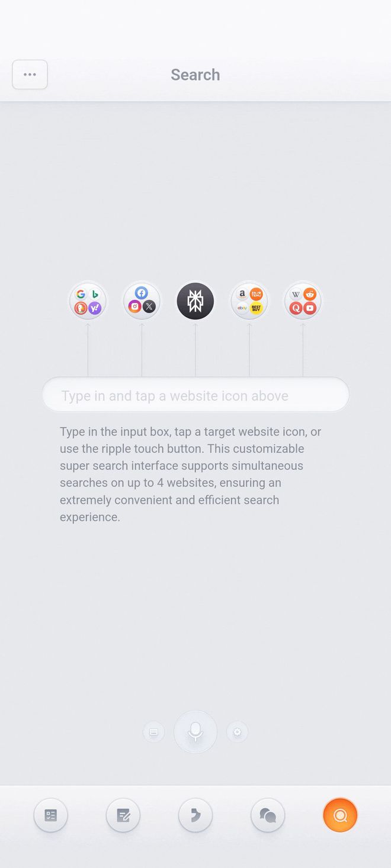Select the orange search tab
The image size is (391, 868).
[x=340, y=815]
